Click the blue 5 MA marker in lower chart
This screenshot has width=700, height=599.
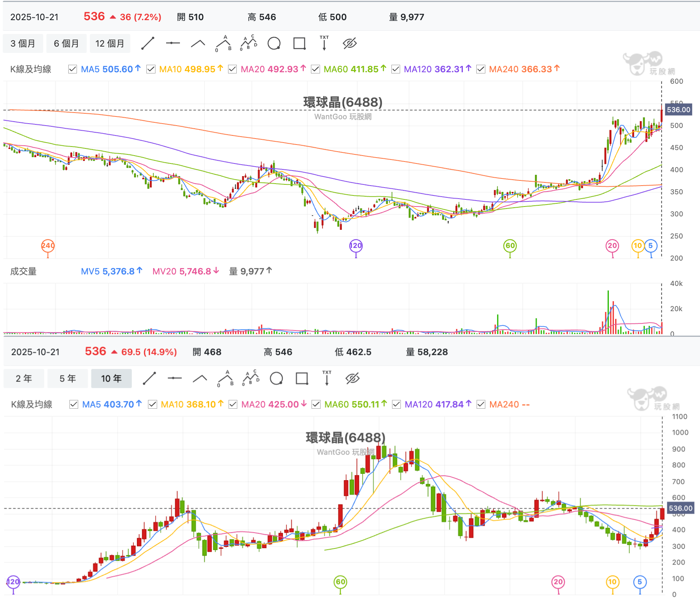[x=640, y=582]
